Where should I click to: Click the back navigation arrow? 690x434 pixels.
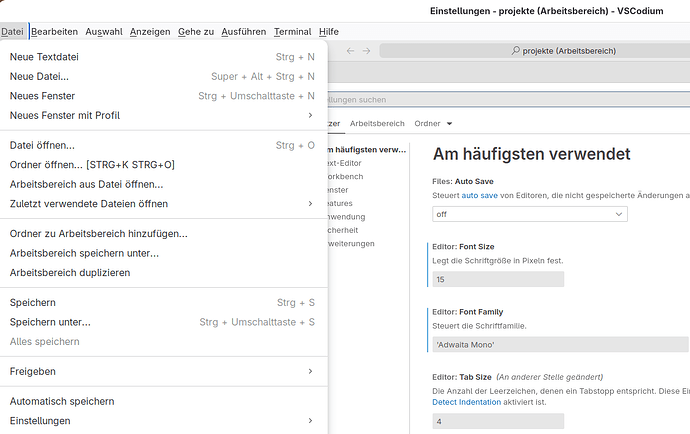[x=350, y=51]
